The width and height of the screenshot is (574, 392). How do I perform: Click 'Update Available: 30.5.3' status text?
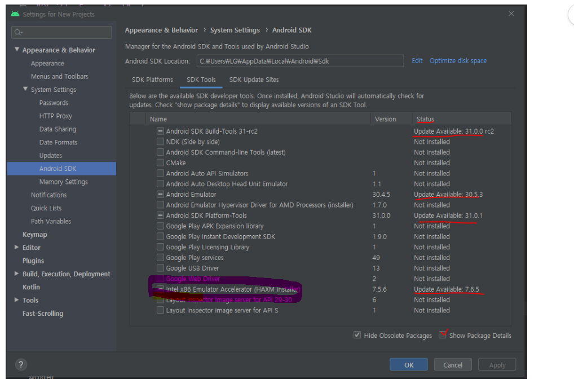pos(448,195)
